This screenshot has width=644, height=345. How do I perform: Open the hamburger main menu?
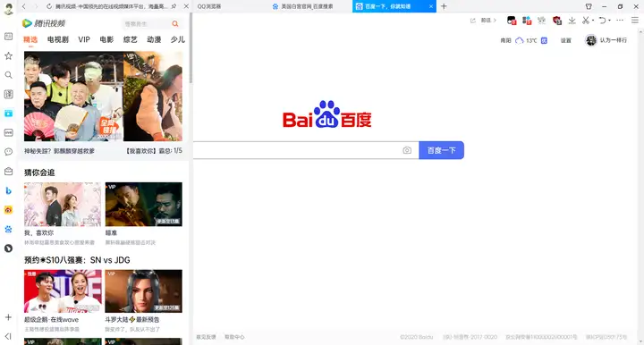[635, 20]
